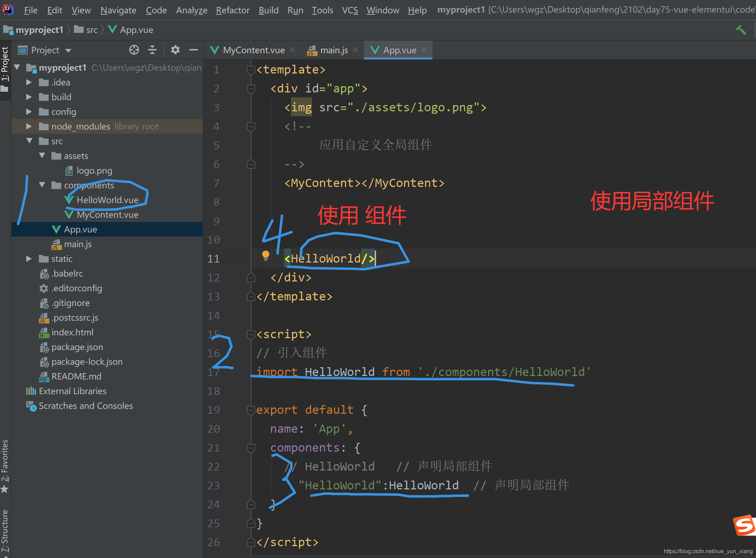Click the Scroll from Source crosshair icon
This screenshot has width=756, height=558.
tap(134, 50)
